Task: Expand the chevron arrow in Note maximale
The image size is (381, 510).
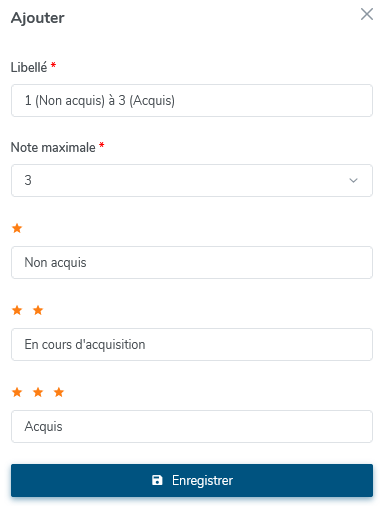Action: click(x=353, y=180)
